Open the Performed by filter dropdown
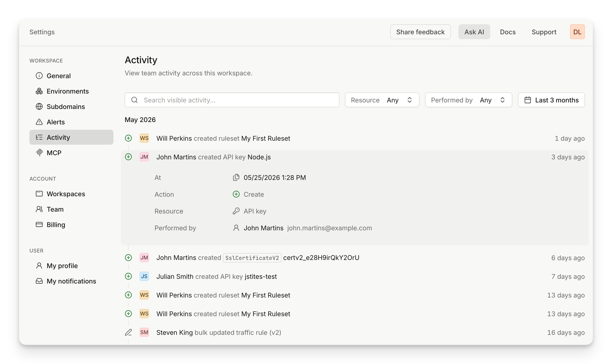Screen dimensions: 612x364 click(468, 100)
